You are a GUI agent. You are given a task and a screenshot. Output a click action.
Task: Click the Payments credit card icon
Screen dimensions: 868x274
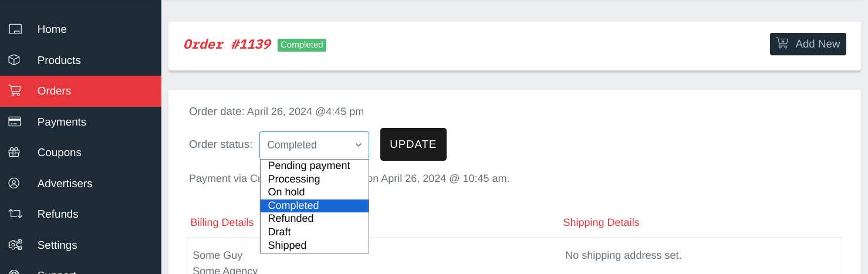pyautogui.click(x=15, y=122)
